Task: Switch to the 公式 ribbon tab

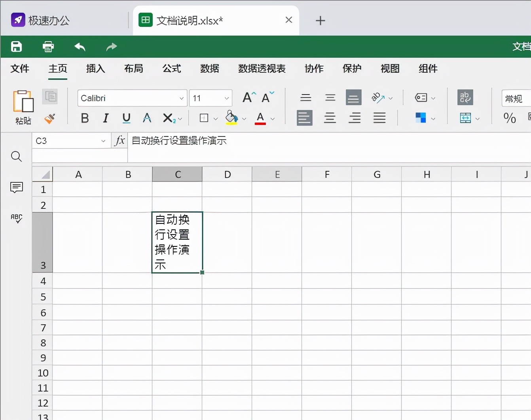Action: tap(171, 68)
